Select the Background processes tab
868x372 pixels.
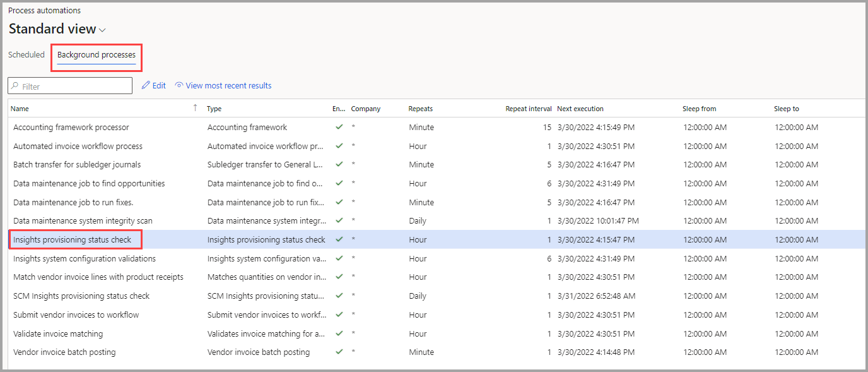[97, 55]
